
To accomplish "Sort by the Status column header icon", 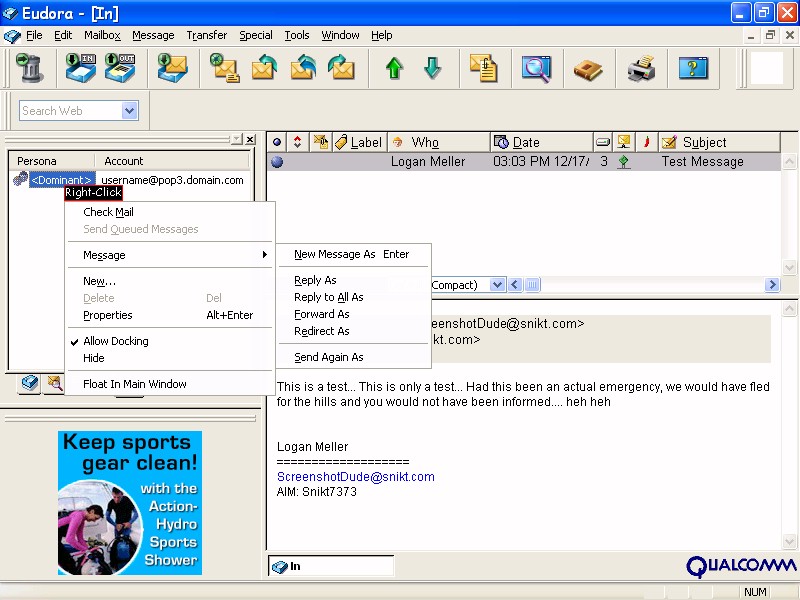I will coord(277,142).
